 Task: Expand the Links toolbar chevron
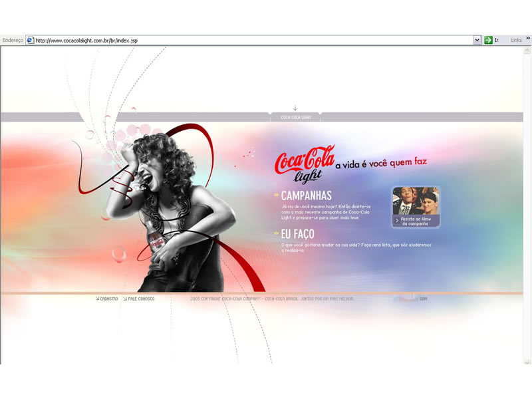point(529,39)
